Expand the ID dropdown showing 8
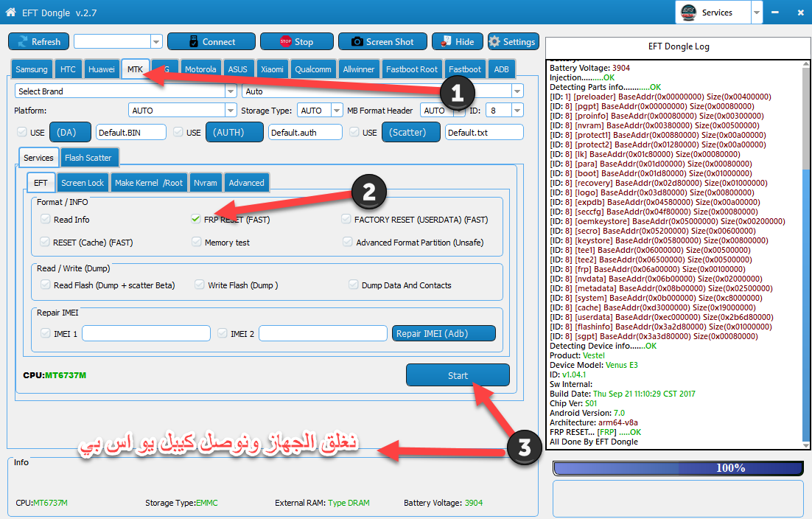The height and width of the screenshot is (519, 812). [517, 111]
